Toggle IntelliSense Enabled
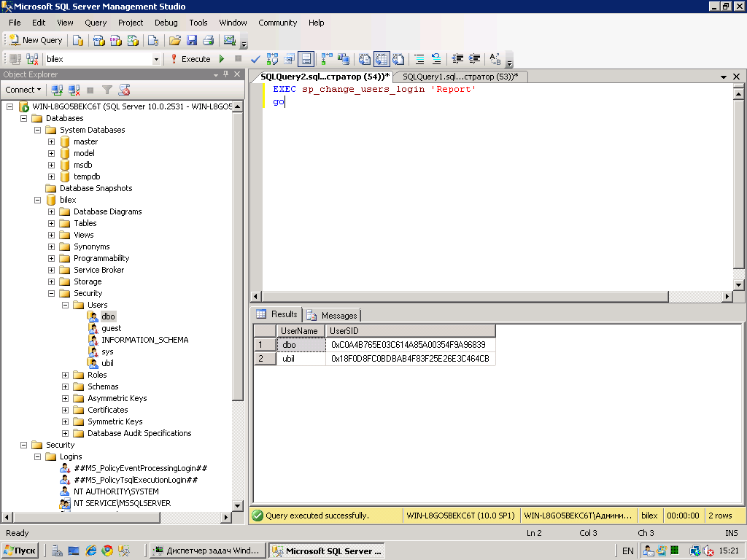Screen dimensions: 747x560 tap(306, 59)
